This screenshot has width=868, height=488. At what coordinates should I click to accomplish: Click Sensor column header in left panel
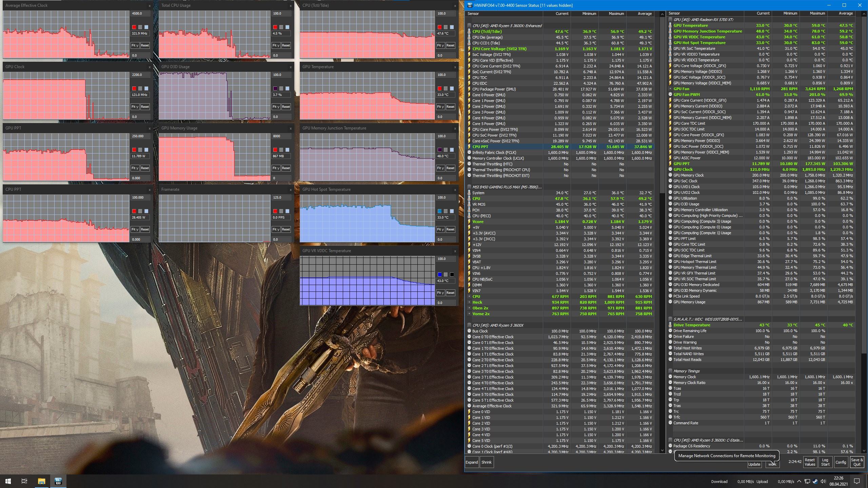[504, 14]
